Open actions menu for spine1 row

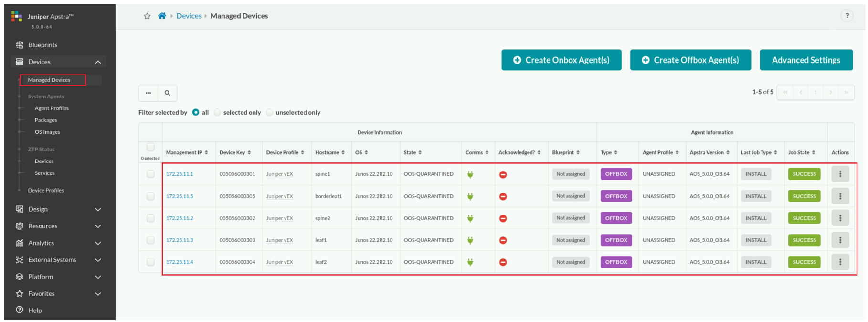point(840,174)
